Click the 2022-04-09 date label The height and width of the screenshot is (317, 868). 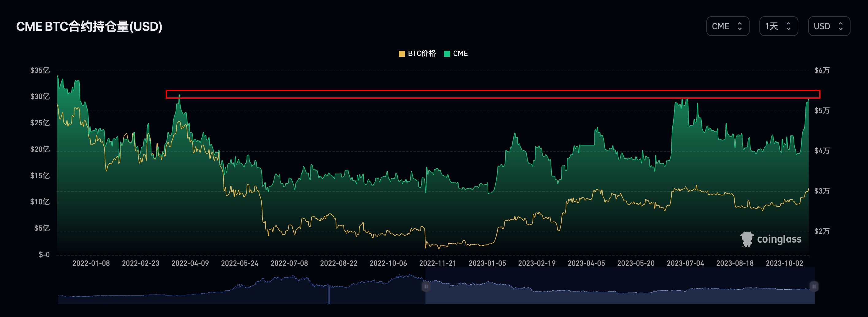pos(190,263)
